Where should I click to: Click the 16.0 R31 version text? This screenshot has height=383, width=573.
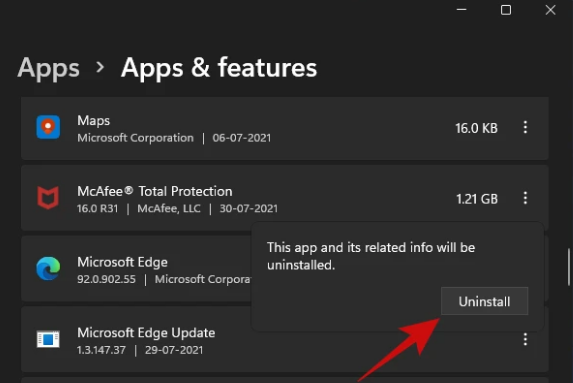(x=98, y=208)
